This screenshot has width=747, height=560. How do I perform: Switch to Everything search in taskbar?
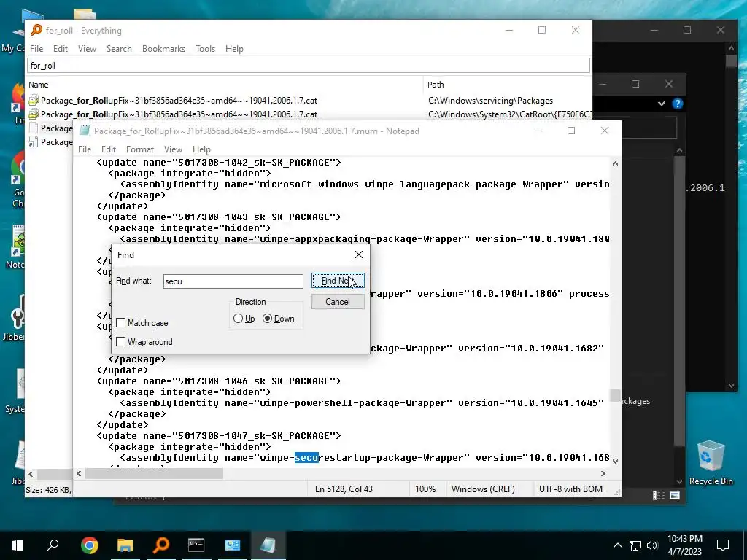click(161, 545)
